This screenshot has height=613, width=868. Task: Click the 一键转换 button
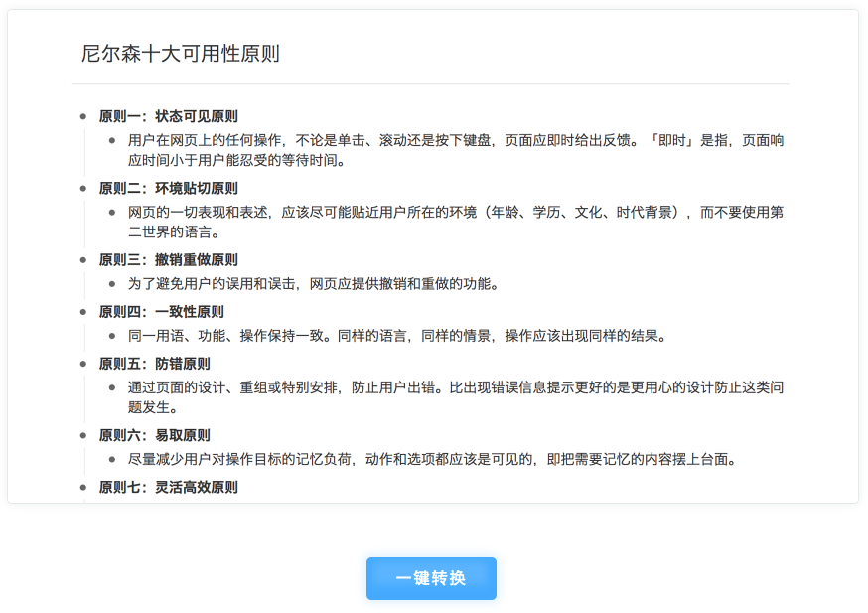tap(431, 578)
